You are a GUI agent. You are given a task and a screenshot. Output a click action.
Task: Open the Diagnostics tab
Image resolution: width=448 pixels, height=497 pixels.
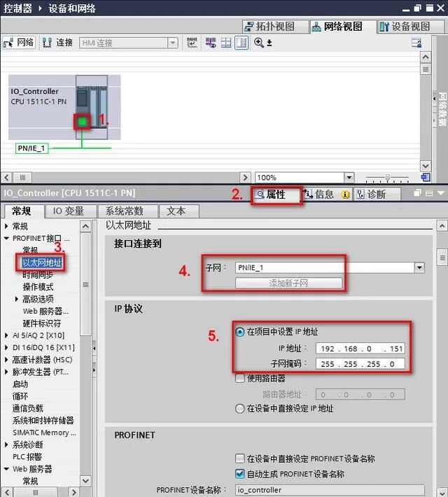point(377,195)
